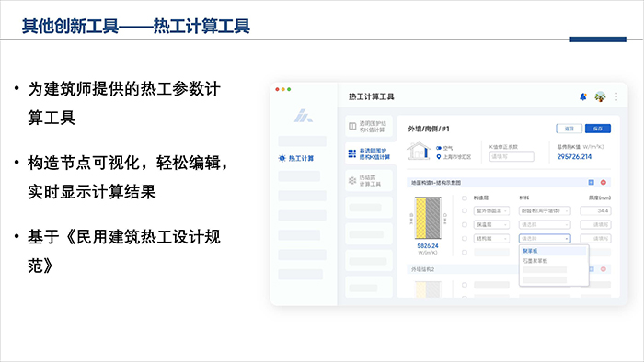
Task: Click the location pin icon for 上海市
Action: pyautogui.click(x=439, y=157)
